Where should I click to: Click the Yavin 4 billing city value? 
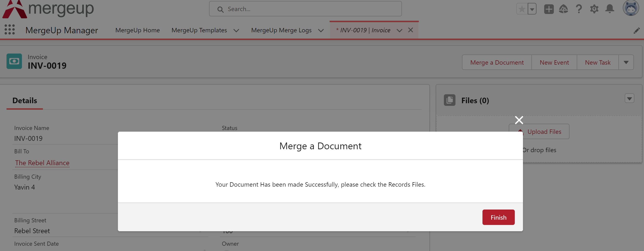[25, 187]
